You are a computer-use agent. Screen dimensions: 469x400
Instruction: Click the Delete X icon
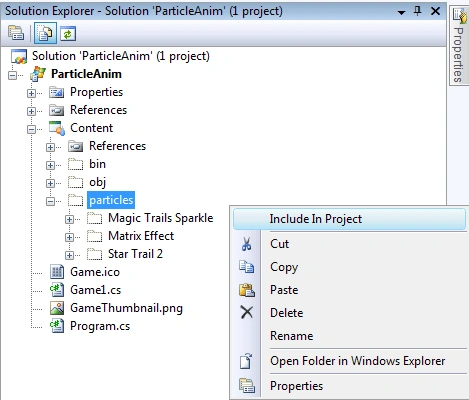[x=247, y=313]
